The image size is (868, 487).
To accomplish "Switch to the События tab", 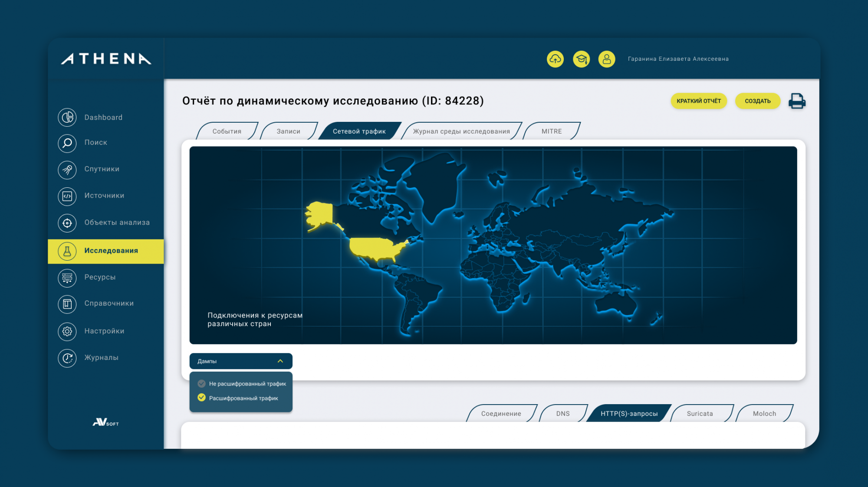I will pyautogui.click(x=227, y=131).
